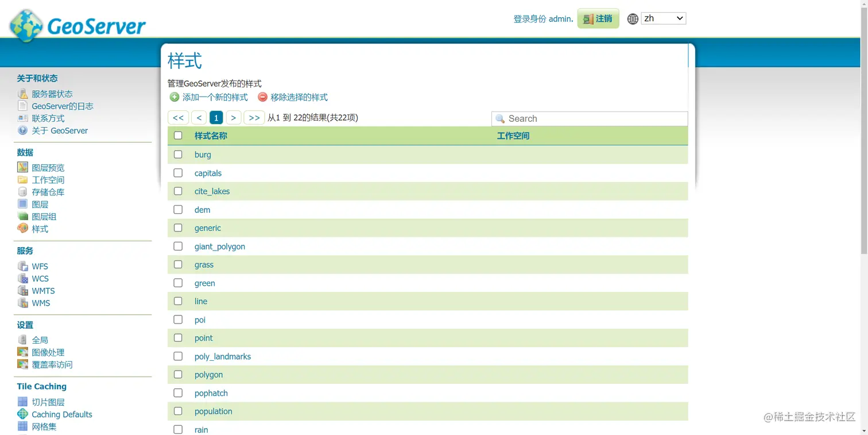Select the cite_lakes row checkbox

coord(178,191)
